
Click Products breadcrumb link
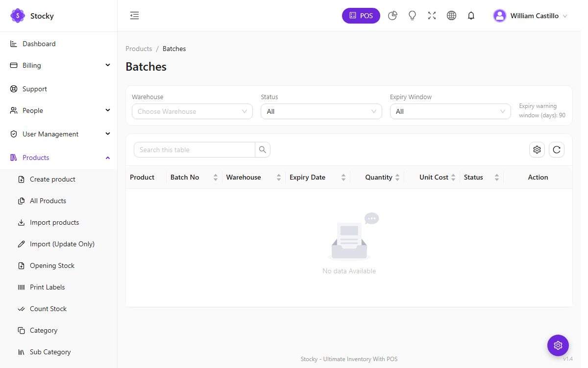(139, 49)
